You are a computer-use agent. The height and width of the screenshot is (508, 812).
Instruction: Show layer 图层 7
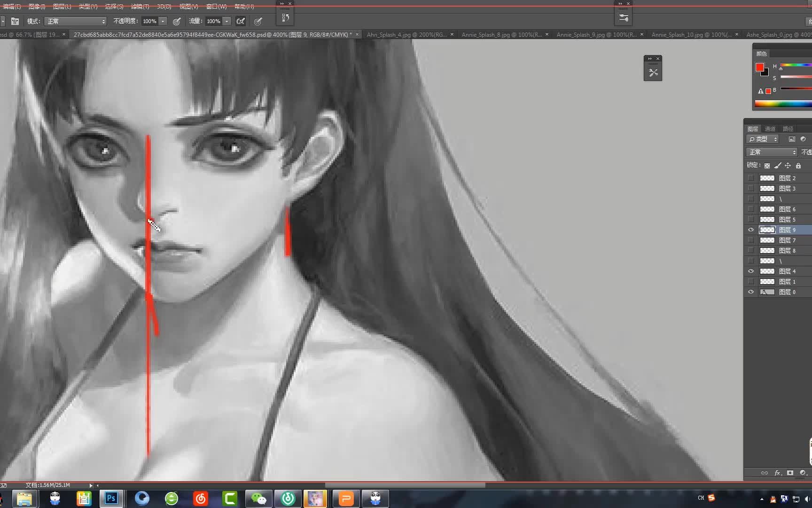tap(751, 240)
